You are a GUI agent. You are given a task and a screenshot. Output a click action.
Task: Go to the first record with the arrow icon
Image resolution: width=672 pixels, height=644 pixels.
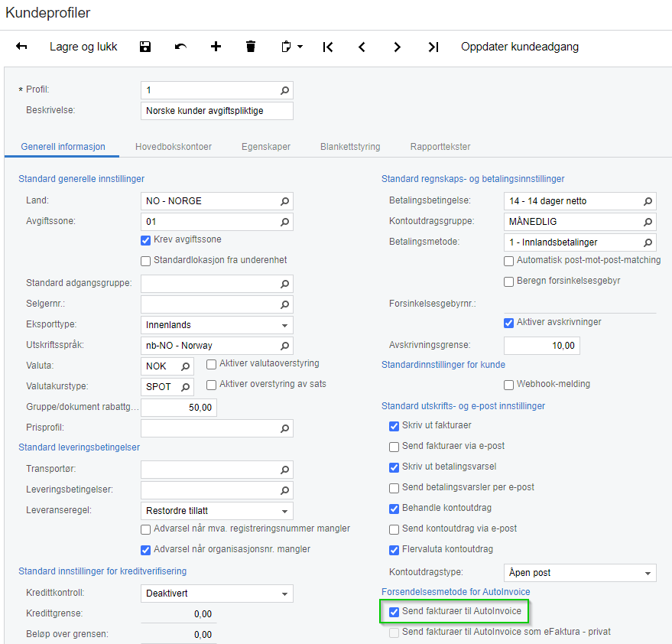tap(327, 47)
